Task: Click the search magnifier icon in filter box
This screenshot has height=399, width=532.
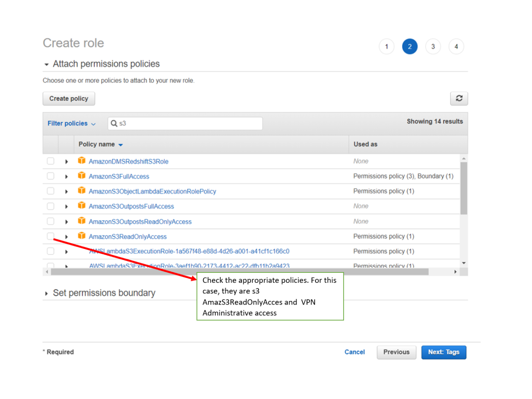Action: (x=114, y=123)
